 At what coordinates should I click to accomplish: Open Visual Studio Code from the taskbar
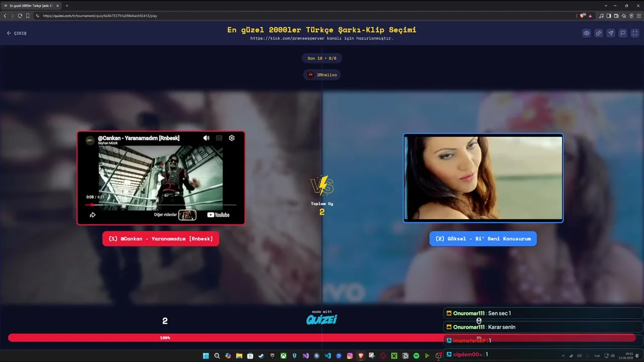tap(328, 356)
